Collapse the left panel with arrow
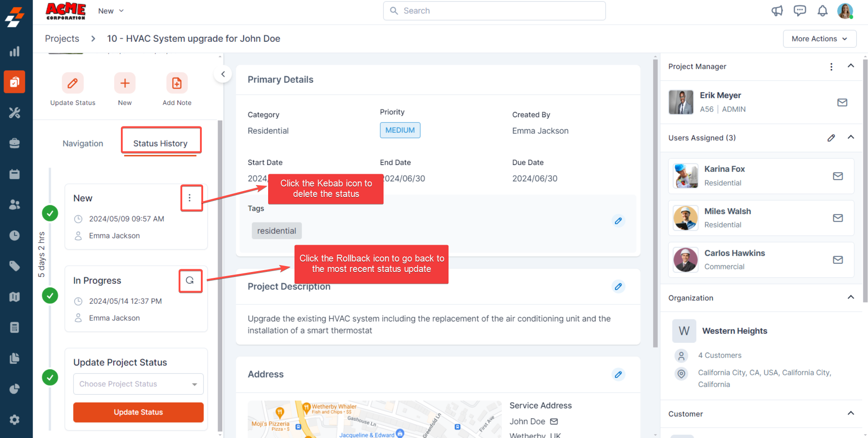The height and width of the screenshot is (438, 868). click(223, 74)
